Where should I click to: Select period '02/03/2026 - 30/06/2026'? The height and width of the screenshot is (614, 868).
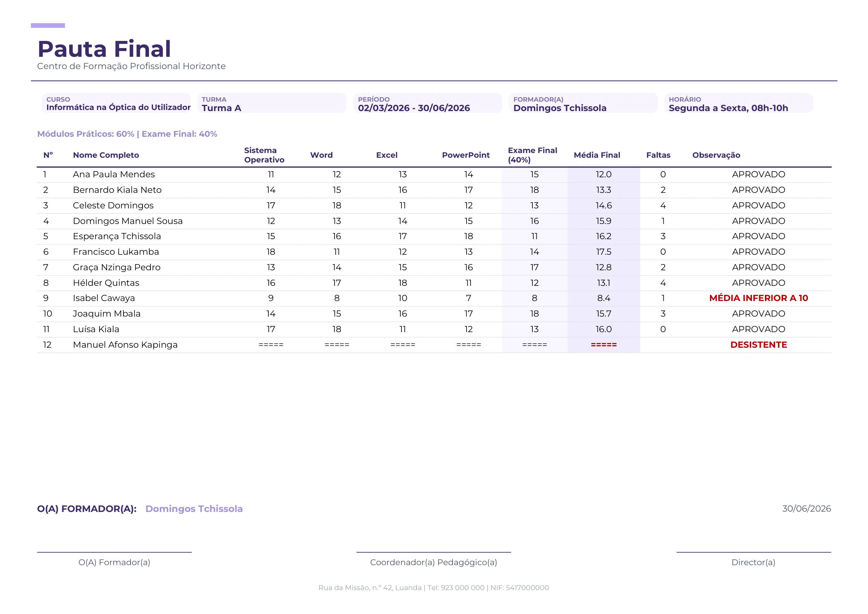pos(414,108)
